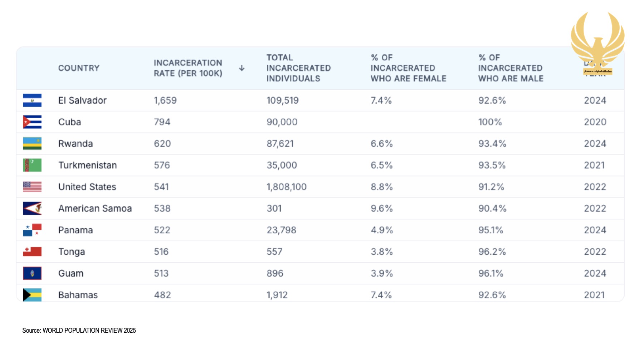The width and height of the screenshot is (644, 362).
Task: Click the Panama flag icon
Action: pyautogui.click(x=32, y=230)
